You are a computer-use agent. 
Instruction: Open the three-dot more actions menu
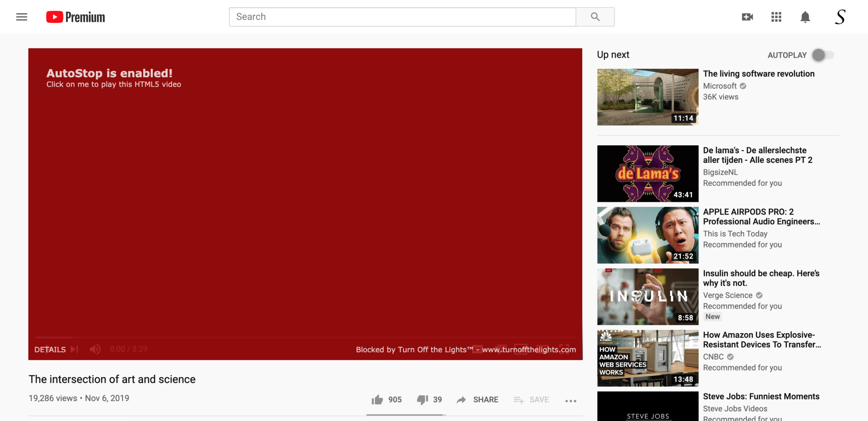(x=570, y=400)
